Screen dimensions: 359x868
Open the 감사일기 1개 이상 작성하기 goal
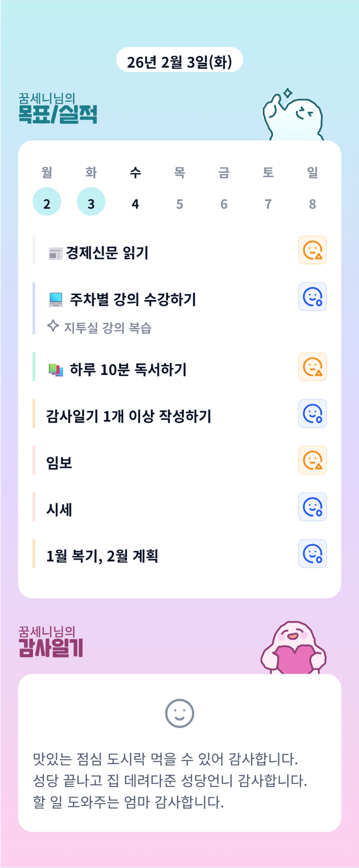pyautogui.click(x=129, y=416)
